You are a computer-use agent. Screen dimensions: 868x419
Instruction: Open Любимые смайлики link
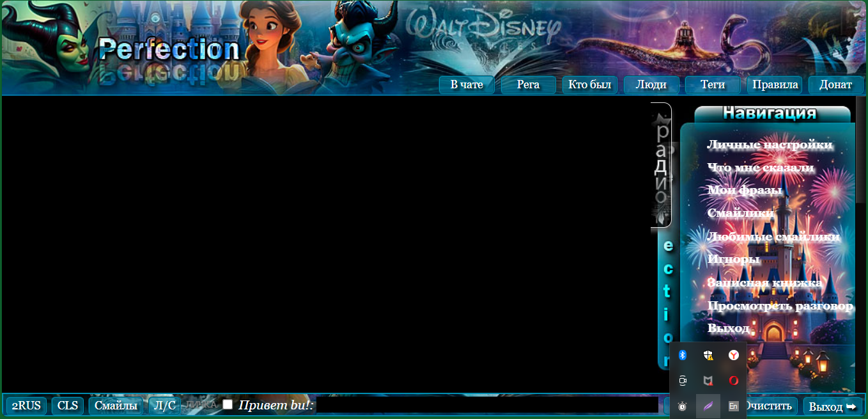773,237
